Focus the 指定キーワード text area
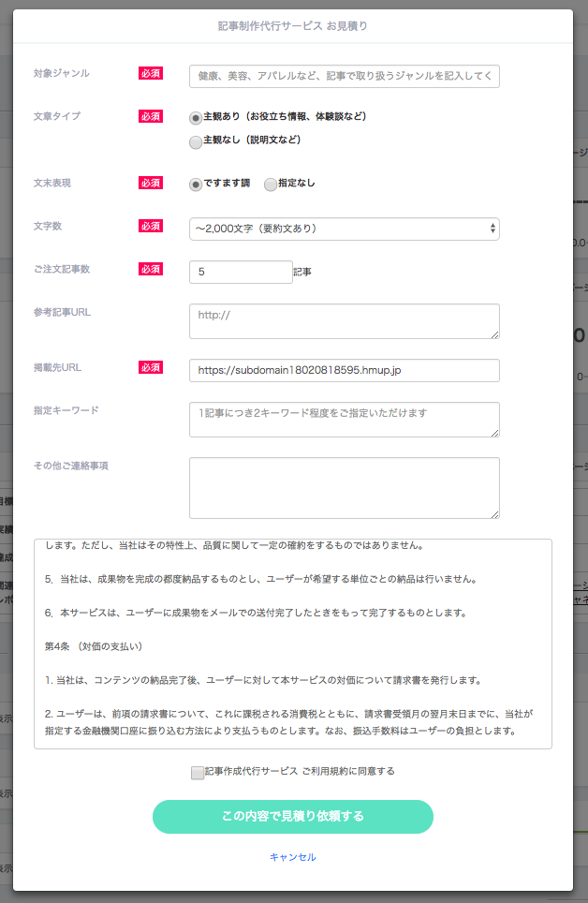 (344, 420)
